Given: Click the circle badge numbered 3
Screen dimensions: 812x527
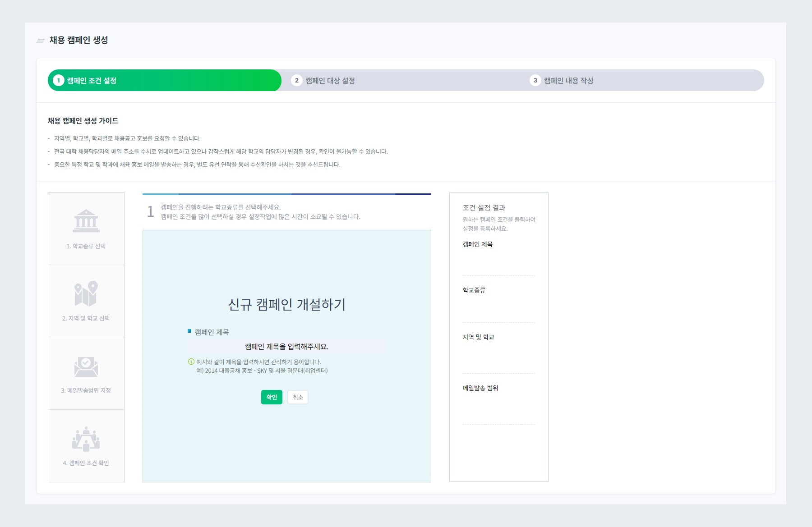Looking at the screenshot, I should tap(535, 80).
